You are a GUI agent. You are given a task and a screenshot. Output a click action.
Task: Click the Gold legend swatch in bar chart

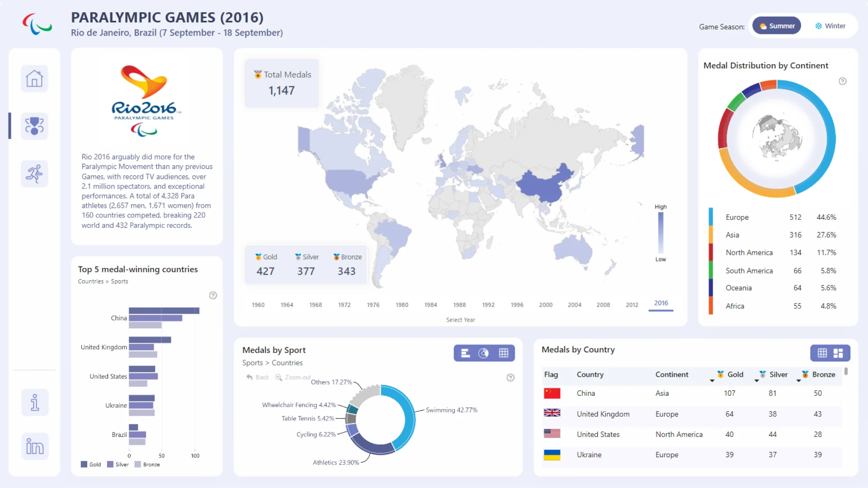(84, 465)
